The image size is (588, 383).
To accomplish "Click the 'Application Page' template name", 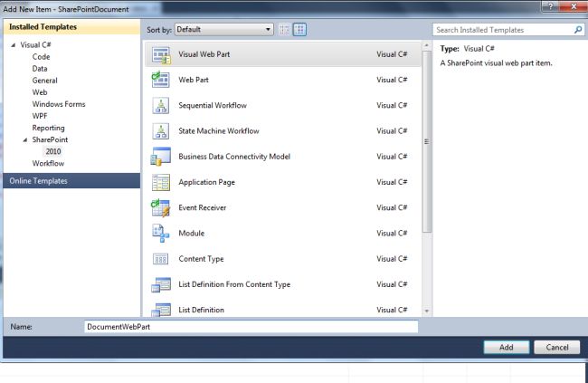I will click(x=206, y=182).
